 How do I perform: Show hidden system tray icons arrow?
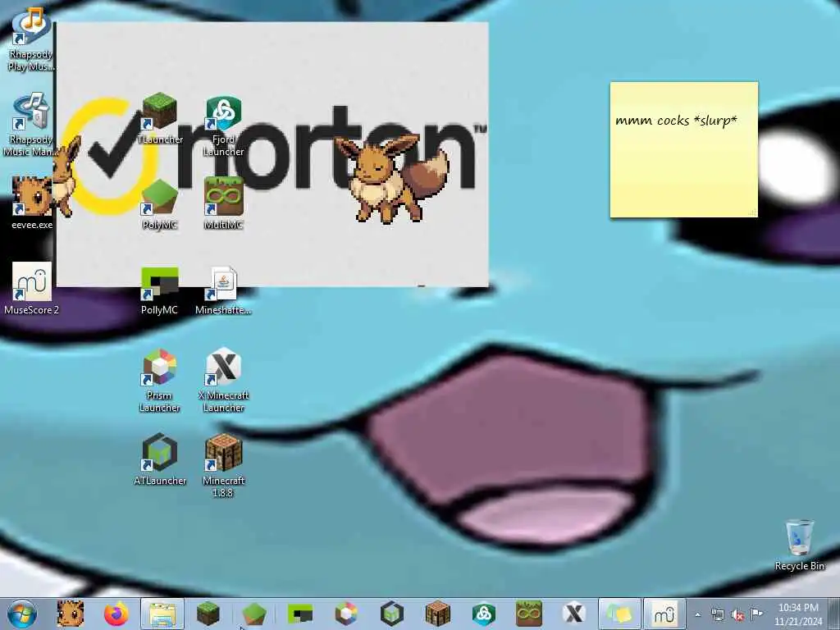pyautogui.click(x=697, y=615)
